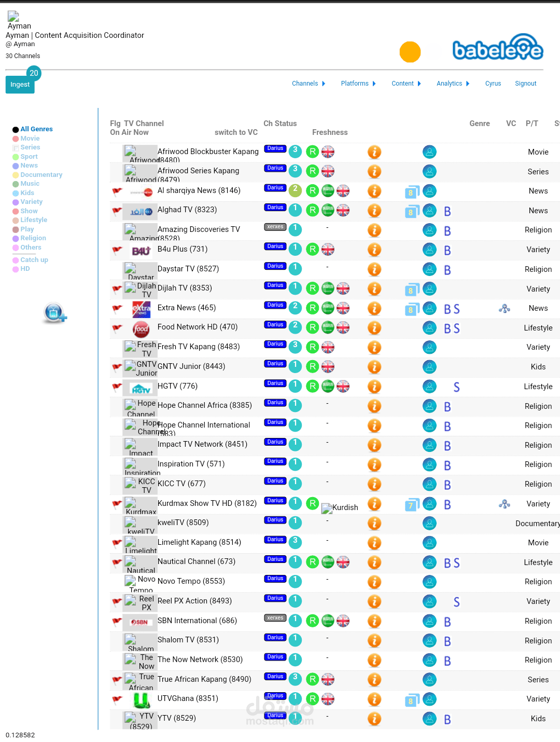Click the add TV channel icon in sidebar

coord(55,313)
